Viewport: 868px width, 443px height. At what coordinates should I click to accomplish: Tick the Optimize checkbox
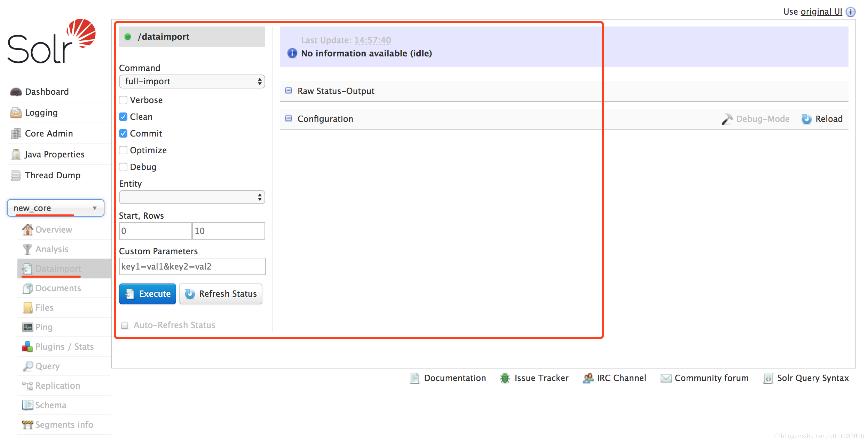(x=123, y=150)
